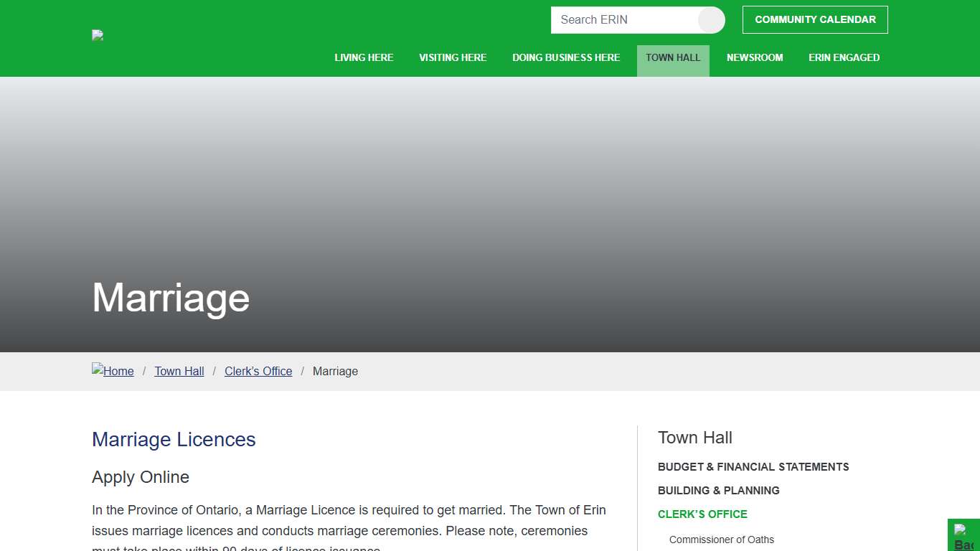
Task: Click the Back to top icon
Action: point(963,537)
